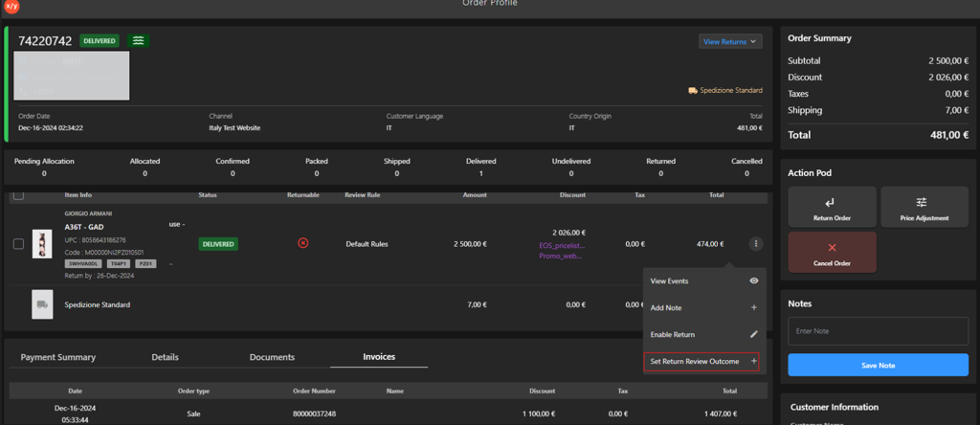Click plus icon beside Set Return Review Outcome
Image resolution: width=980 pixels, height=425 pixels.
tap(754, 361)
